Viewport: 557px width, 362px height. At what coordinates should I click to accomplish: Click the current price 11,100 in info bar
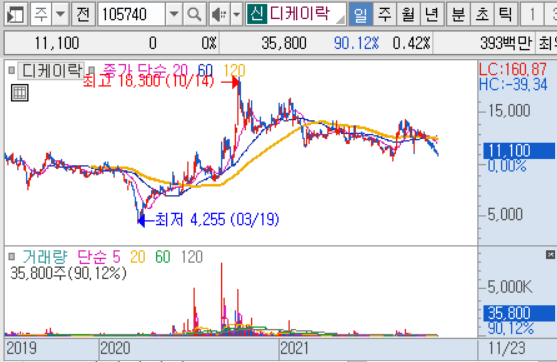[x=57, y=43]
